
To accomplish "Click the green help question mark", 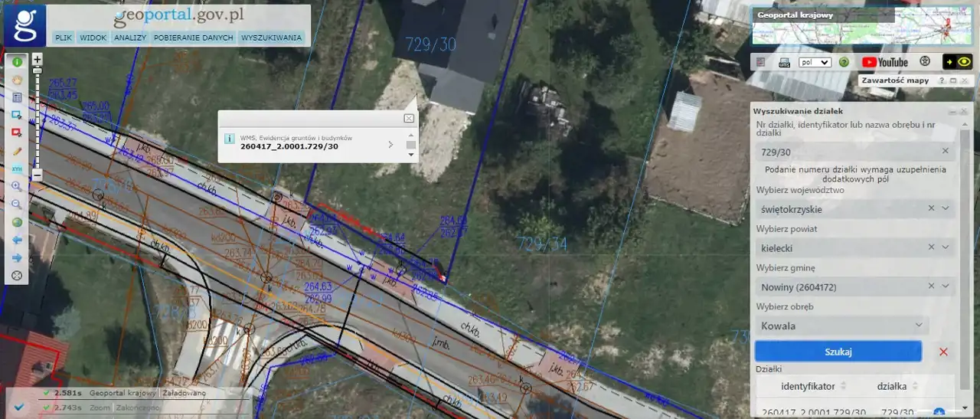I will 844,62.
